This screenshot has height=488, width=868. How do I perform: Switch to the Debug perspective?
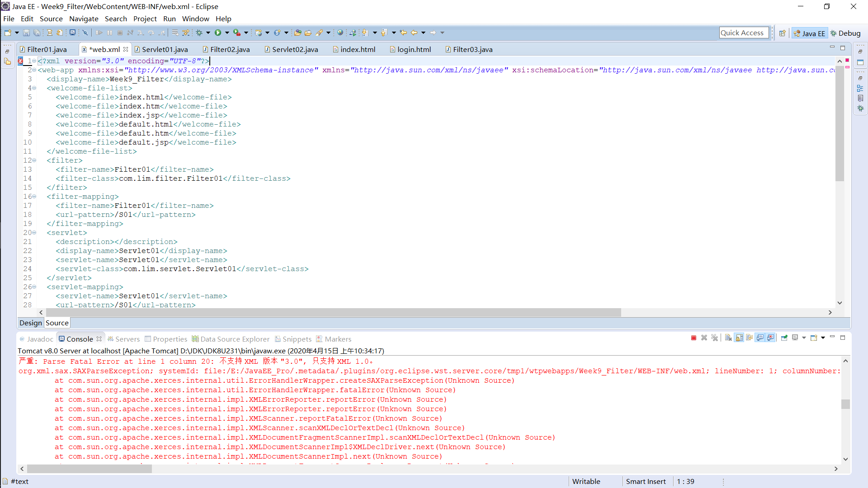[x=845, y=33]
